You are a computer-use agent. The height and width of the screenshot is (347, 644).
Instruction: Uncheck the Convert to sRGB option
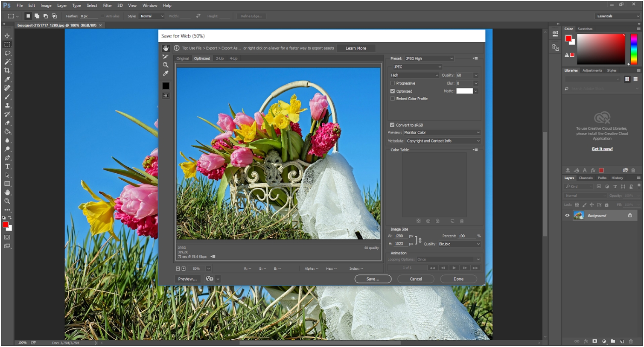[392, 125]
